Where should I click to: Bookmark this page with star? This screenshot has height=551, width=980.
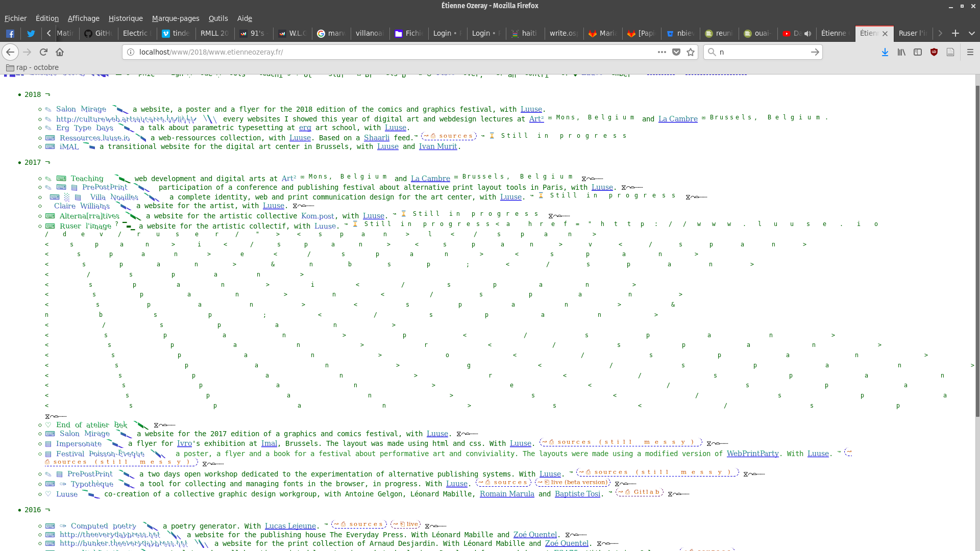point(691,52)
